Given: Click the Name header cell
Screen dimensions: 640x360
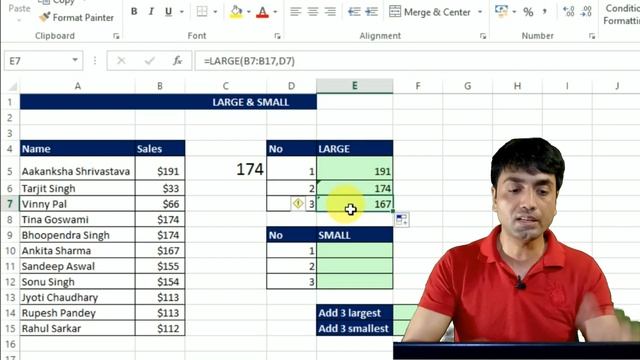Looking at the screenshot, I should pyautogui.click(x=78, y=149).
